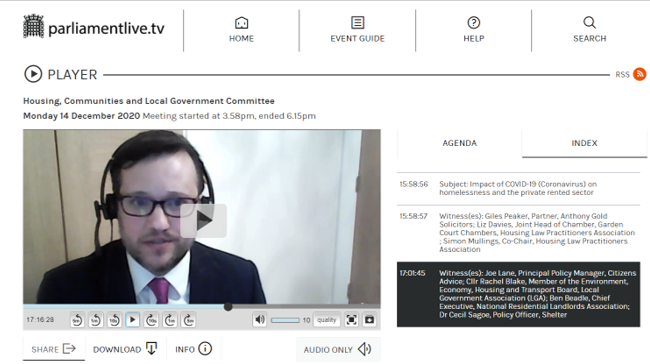650x364 pixels.
Task: Jump forward 1 minute
Action: [x=170, y=320]
